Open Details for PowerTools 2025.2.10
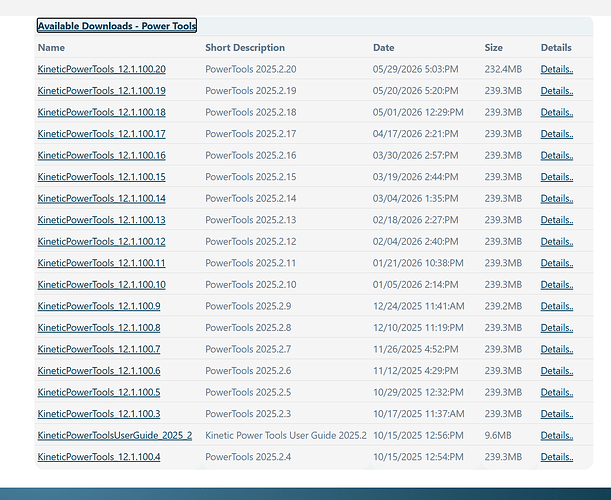Screen dimensions: 611x500 (x=557, y=284)
